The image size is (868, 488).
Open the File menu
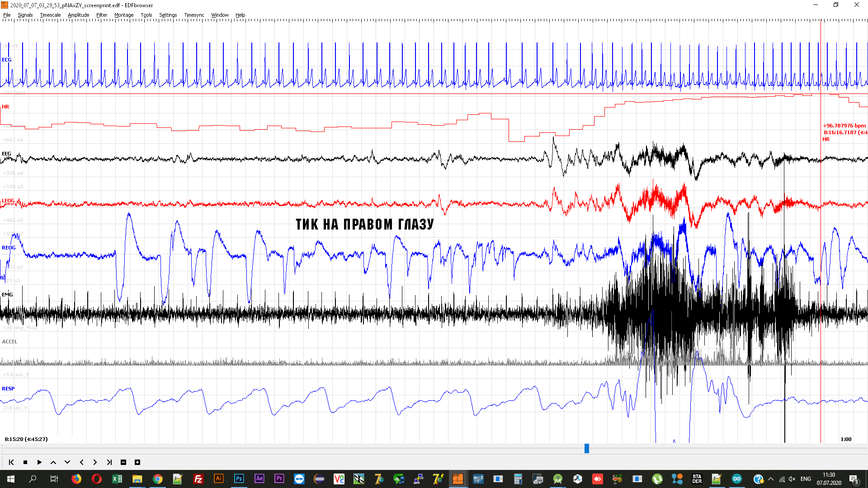tap(7, 15)
